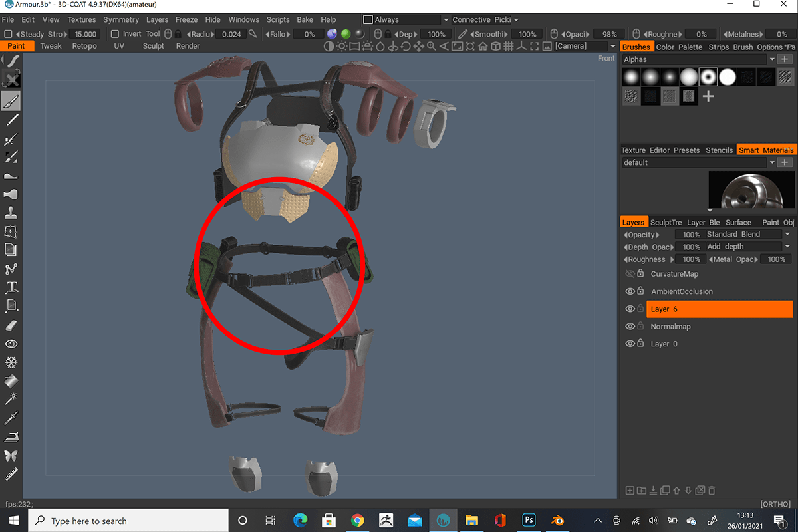Show the CurvatureMap layer via eye icon
The width and height of the screenshot is (798, 532).
click(630, 274)
